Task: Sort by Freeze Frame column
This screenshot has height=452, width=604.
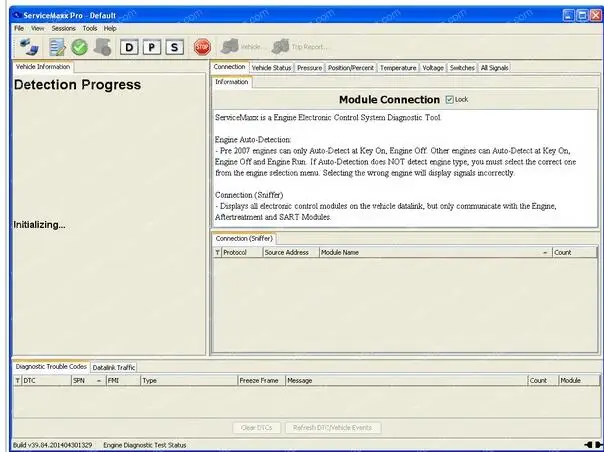Action: 262,380
